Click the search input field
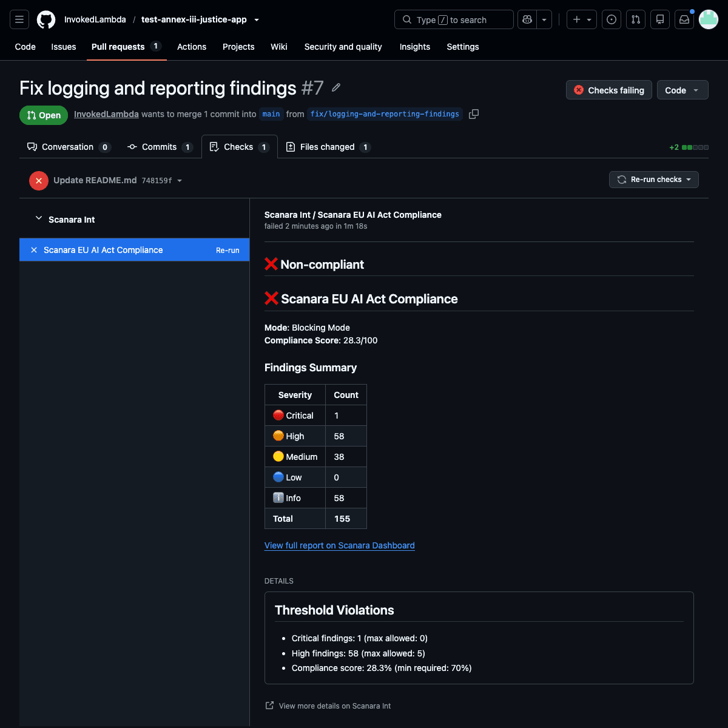728x728 pixels. [x=454, y=19]
